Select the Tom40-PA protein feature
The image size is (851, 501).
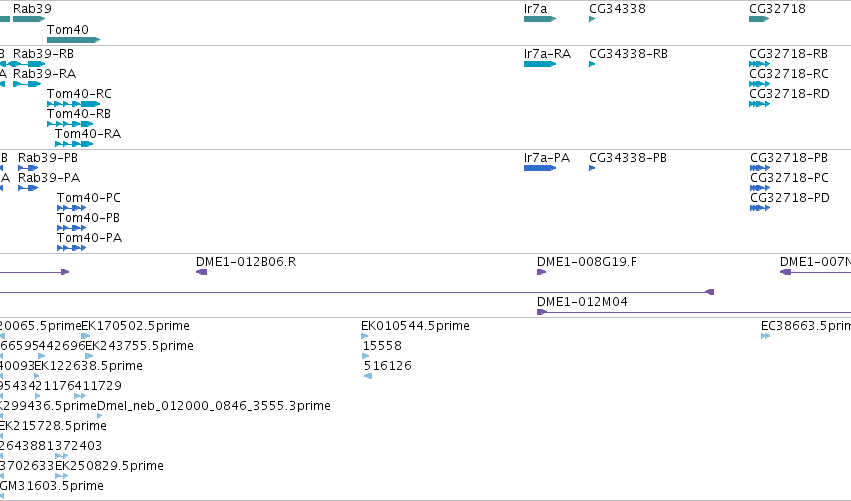(72, 248)
